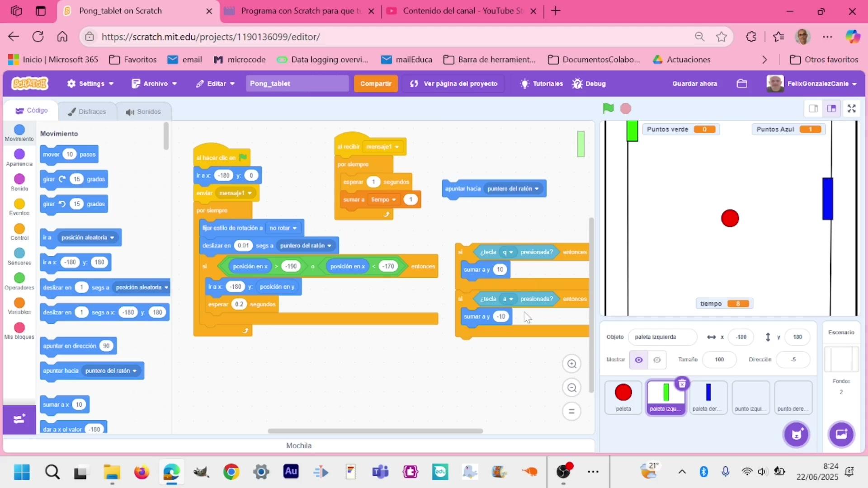Zoom out of the code workspace
The image size is (868, 488).
[x=571, y=388]
